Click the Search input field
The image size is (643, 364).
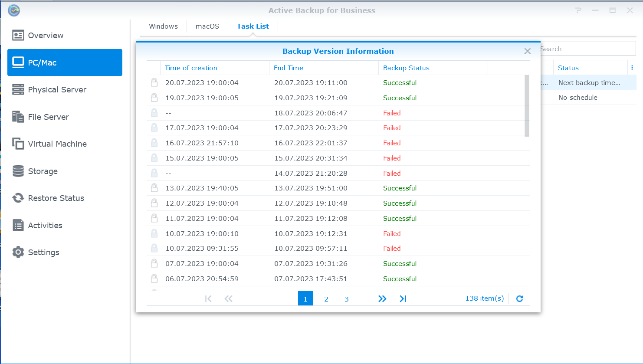coord(588,49)
